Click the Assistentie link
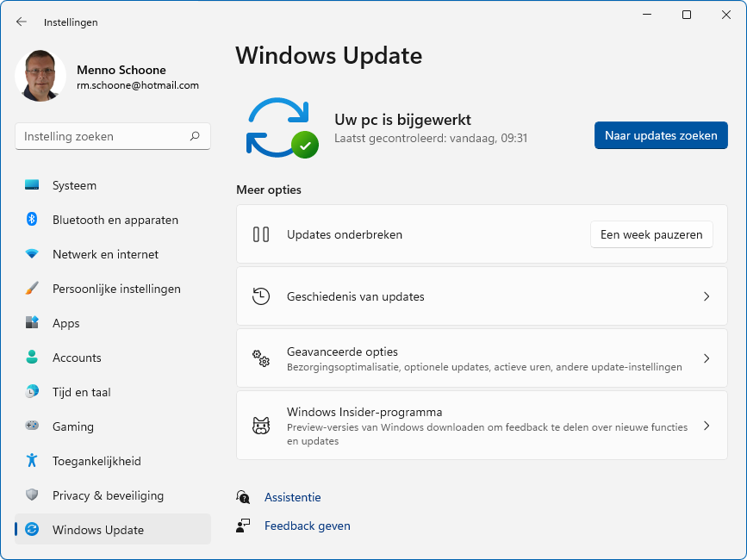The height and width of the screenshot is (560, 747). [293, 497]
